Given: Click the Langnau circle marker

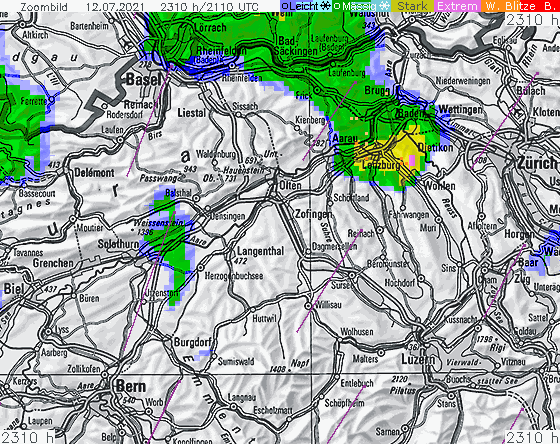Looking at the screenshot, I should tap(233, 406).
